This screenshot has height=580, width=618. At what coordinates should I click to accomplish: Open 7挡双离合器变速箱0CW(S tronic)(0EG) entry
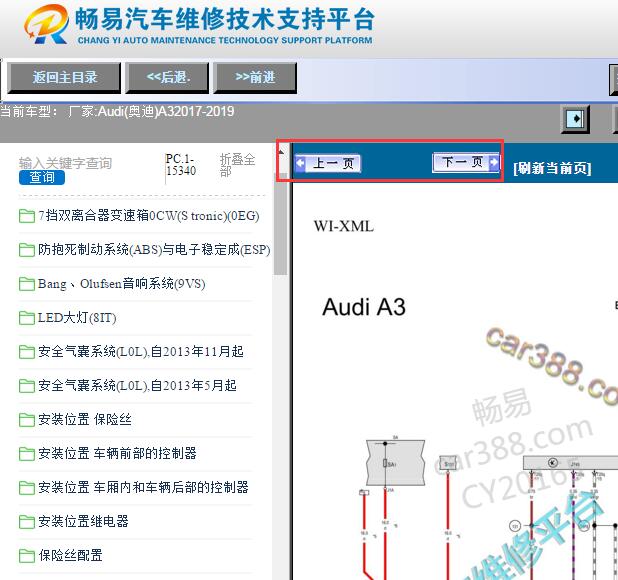149,216
